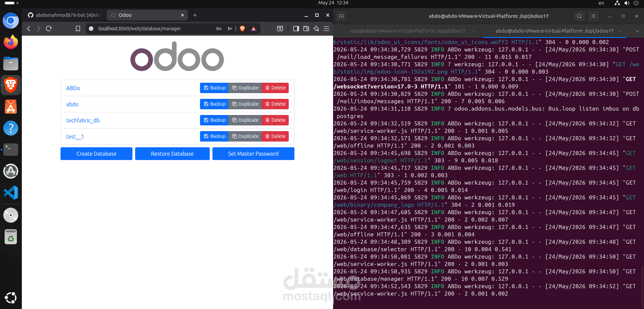The width and height of the screenshot is (644, 309).
Task: Click Set Master Password button
Action: 253,154
